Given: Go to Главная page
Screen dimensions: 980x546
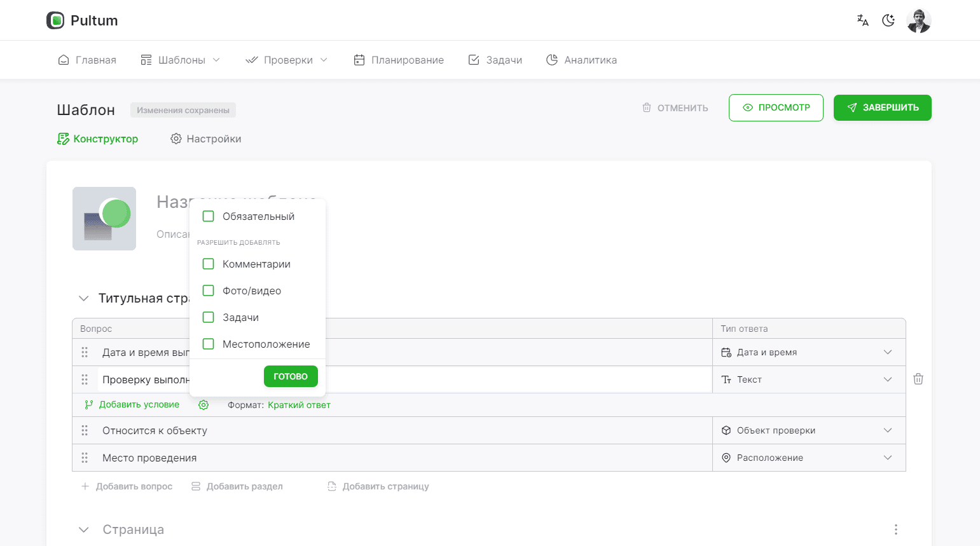Looking at the screenshot, I should [87, 60].
